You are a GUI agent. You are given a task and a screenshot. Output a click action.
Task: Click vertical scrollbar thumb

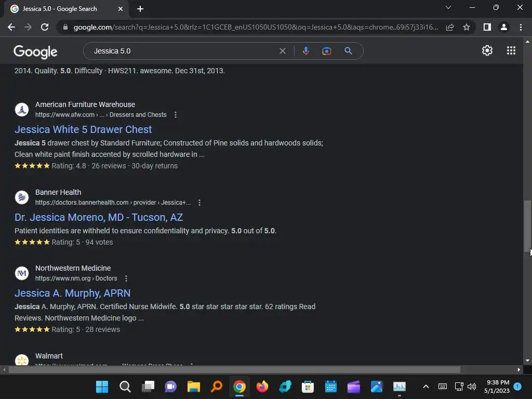[527, 225]
